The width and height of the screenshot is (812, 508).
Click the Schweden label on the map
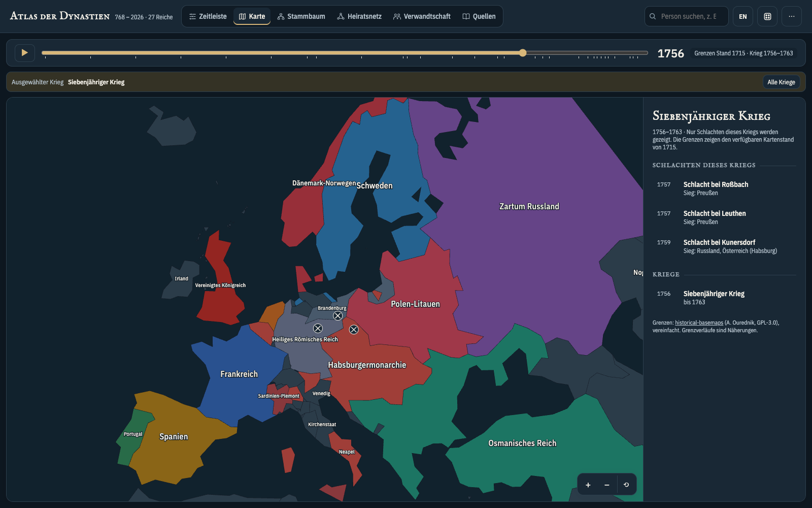(x=375, y=185)
